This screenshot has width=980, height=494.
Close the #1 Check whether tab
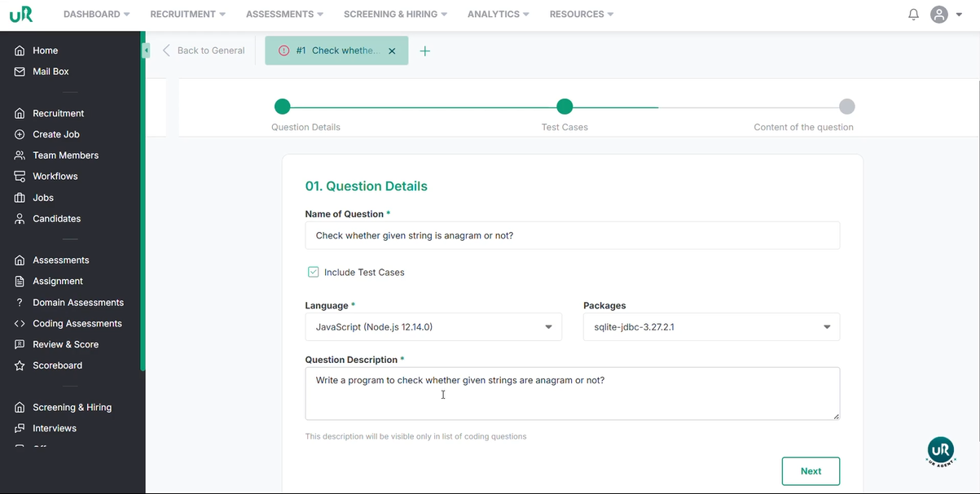click(392, 50)
